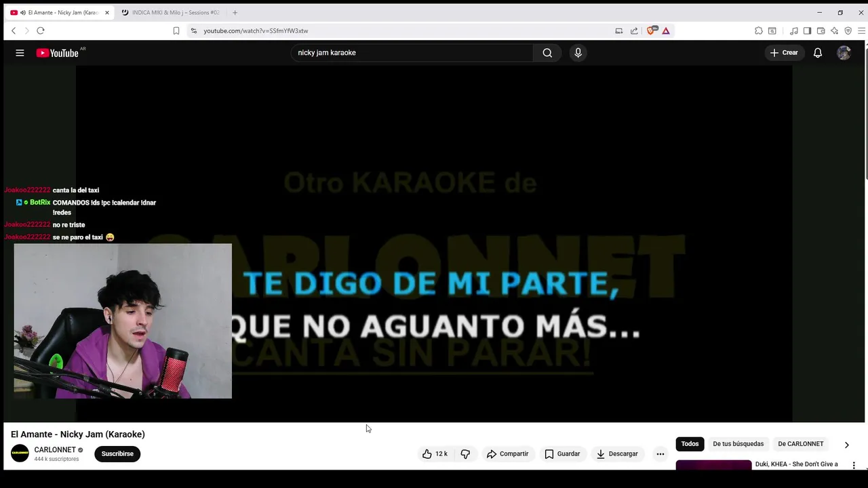This screenshot has width=868, height=488.
Task: Subscribe to CARLONNET with Suscribirse
Action: [x=117, y=454]
